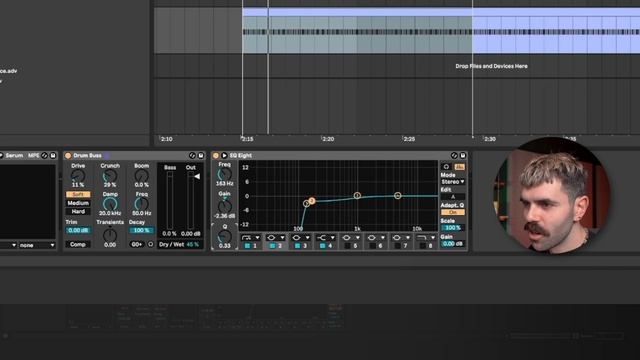Click the EQ Eight Freq knob
640x360 pixels.
point(224,174)
